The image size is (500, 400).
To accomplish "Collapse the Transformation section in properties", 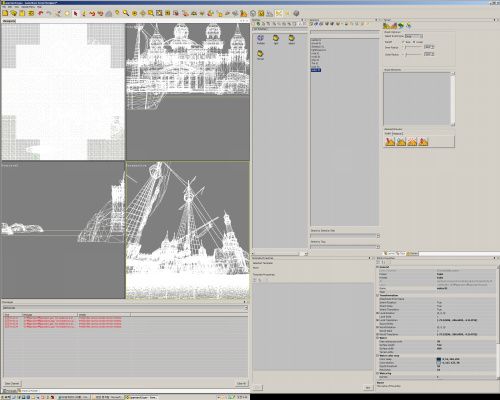I will pyautogui.click(x=378, y=295).
